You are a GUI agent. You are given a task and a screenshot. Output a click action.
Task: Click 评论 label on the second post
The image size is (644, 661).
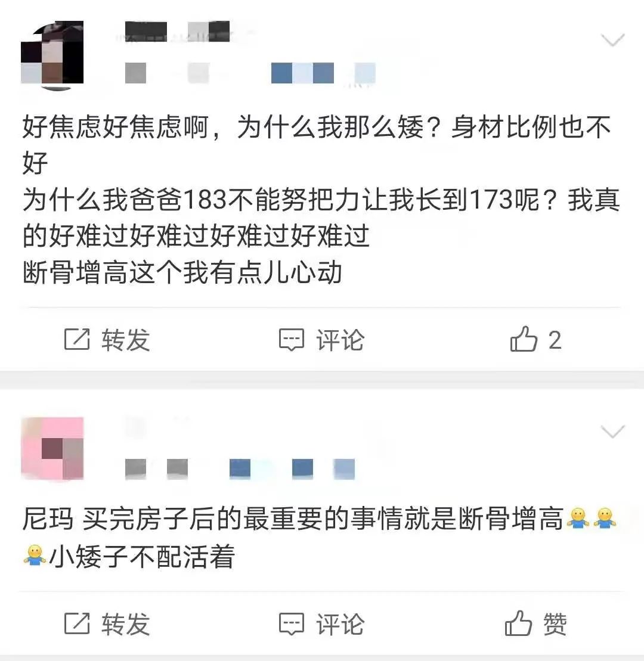(x=340, y=624)
